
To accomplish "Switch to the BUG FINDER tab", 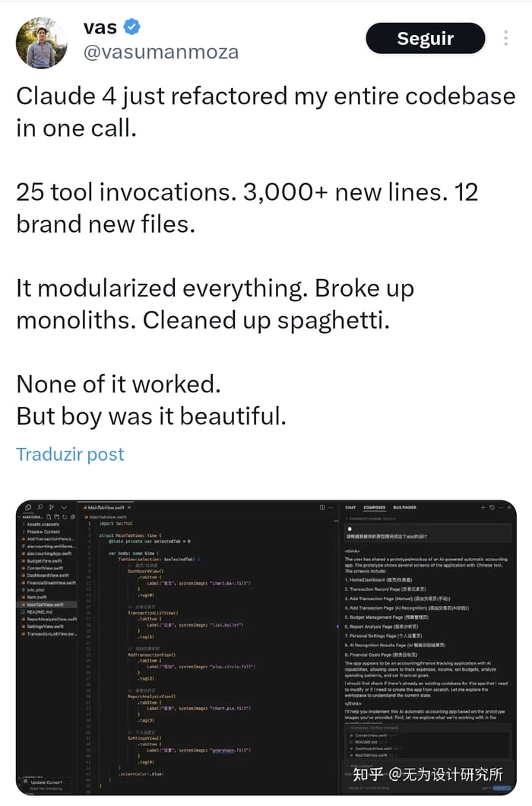I will (404, 507).
